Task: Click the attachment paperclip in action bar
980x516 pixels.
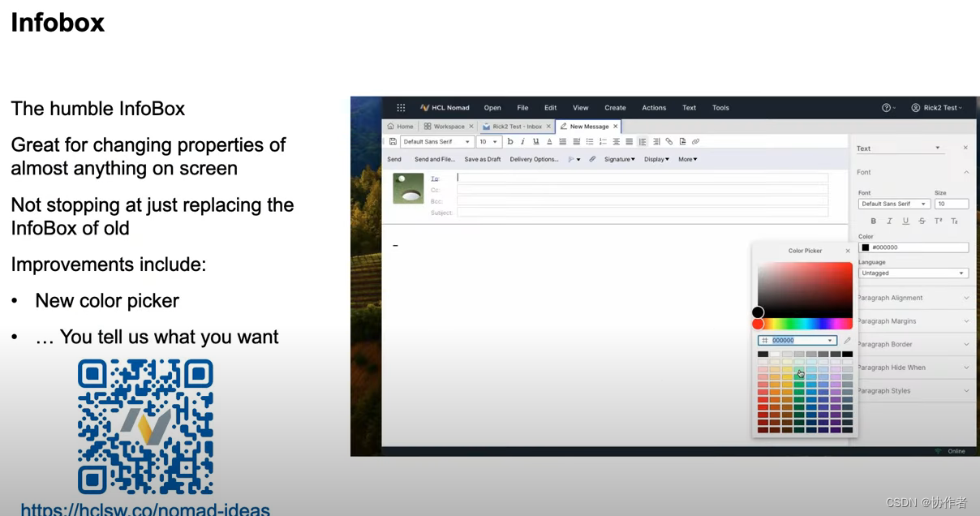Action: click(x=592, y=160)
